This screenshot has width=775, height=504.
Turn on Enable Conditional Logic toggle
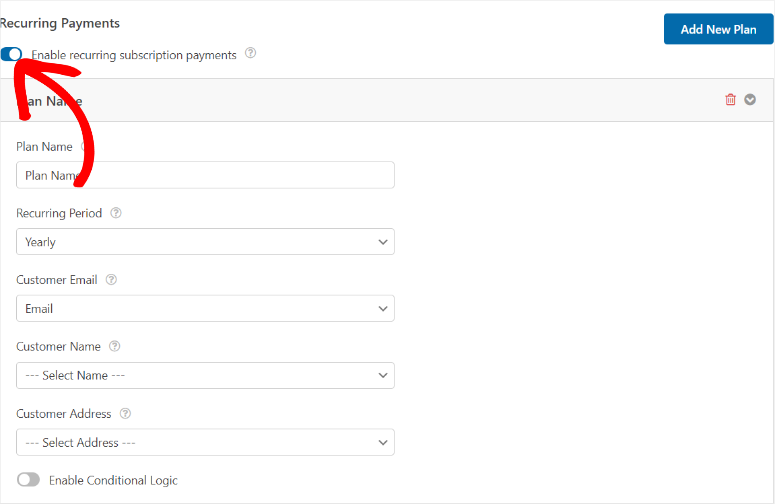[28, 479]
